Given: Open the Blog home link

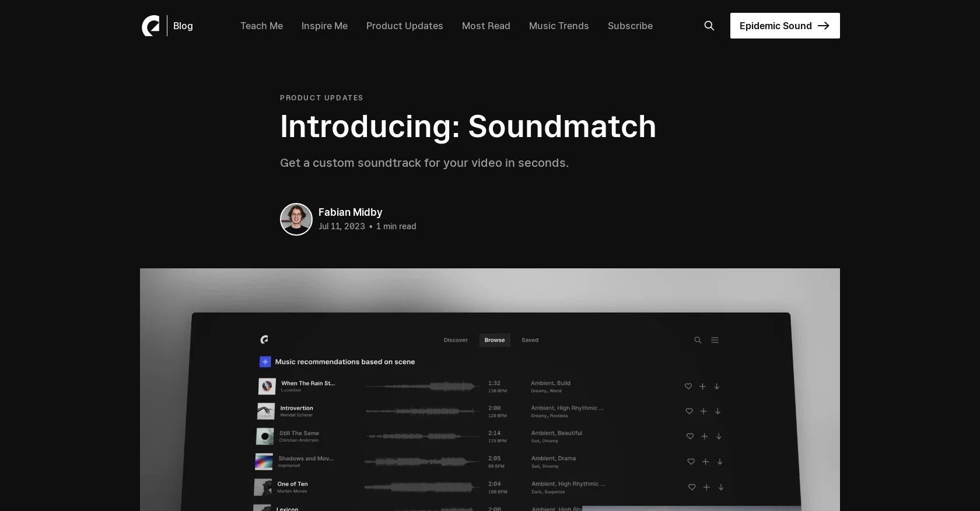Looking at the screenshot, I should click(x=183, y=26).
